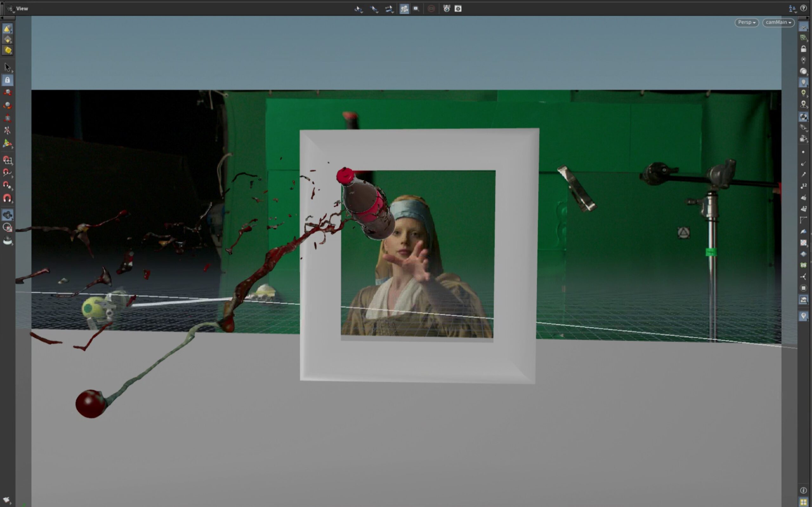The width and height of the screenshot is (812, 507).
Task: Toggle the highlighted lightbulb lighting icon
Action: tap(803, 83)
